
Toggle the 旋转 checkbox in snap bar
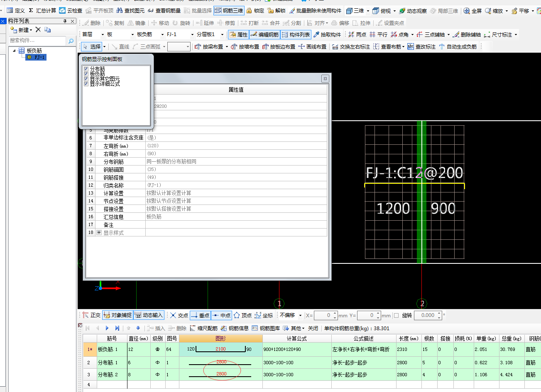pyautogui.click(x=396, y=316)
